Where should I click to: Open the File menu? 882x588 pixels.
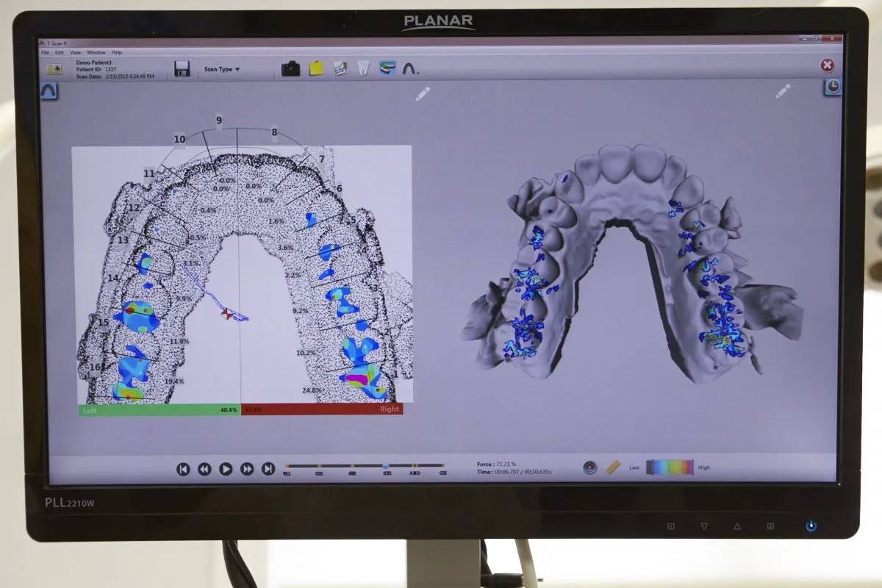pyautogui.click(x=45, y=53)
